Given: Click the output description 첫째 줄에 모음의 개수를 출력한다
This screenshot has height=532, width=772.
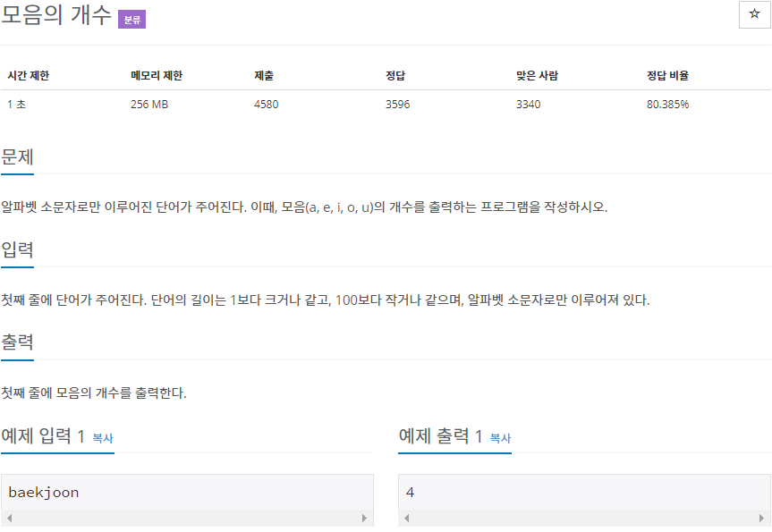Looking at the screenshot, I should pyautogui.click(x=94, y=393).
